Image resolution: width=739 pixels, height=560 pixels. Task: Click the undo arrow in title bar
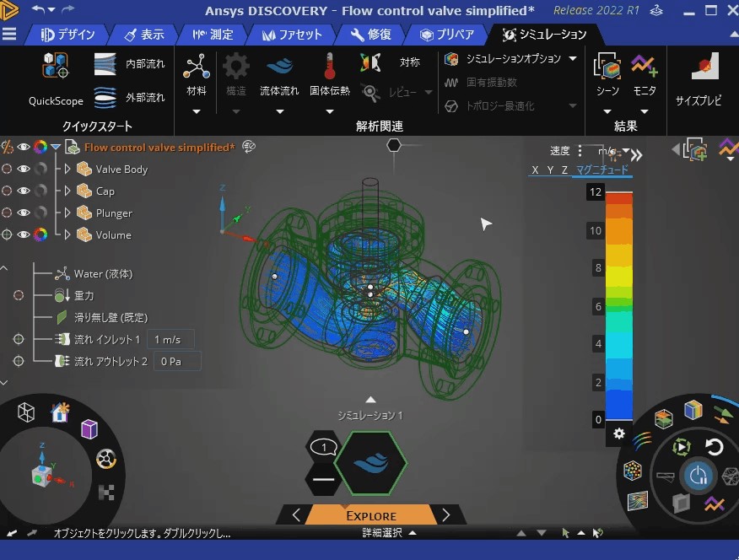40,9
